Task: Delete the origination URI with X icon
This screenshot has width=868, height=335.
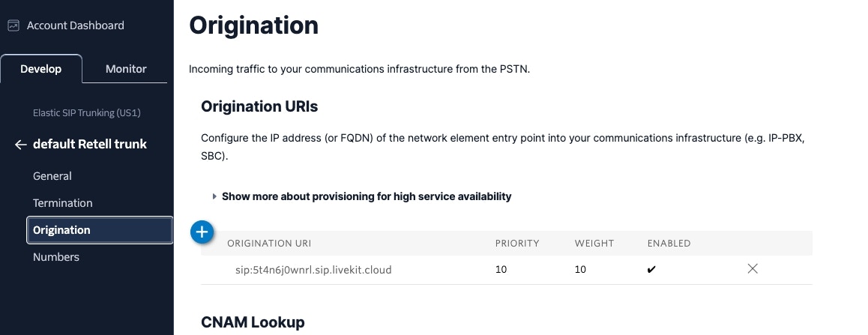Action: pos(753,269)
